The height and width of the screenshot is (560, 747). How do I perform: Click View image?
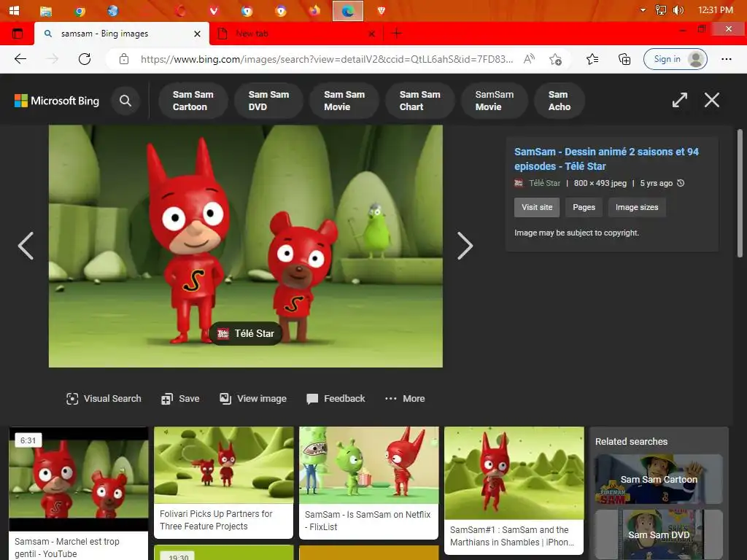click(253, 399)
